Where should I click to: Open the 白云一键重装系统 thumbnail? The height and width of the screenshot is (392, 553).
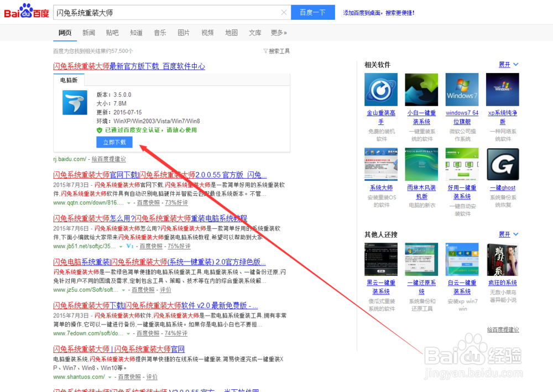(462, 259)
